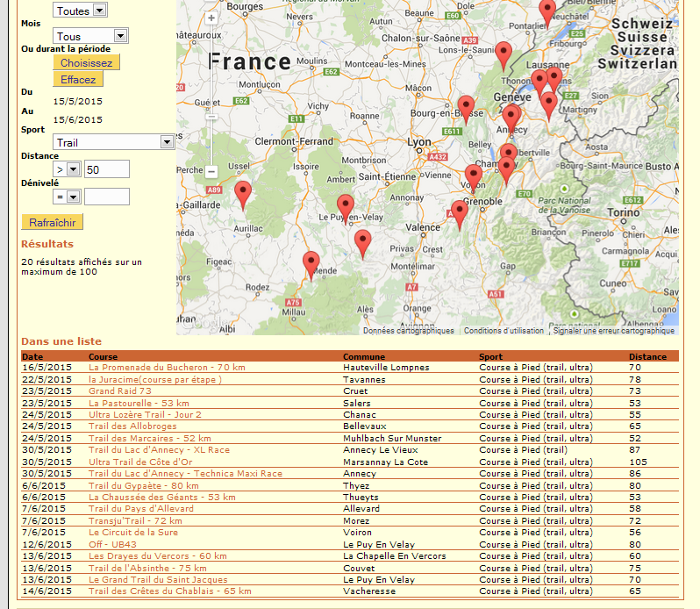Click the Effacez button
Viewport: 700px width, 609px height.
pyautogui.click(x=78, y=79)
